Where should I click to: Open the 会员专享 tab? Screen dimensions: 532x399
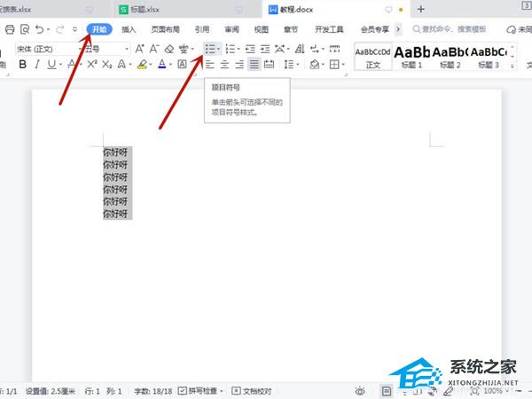click(375, 29)
